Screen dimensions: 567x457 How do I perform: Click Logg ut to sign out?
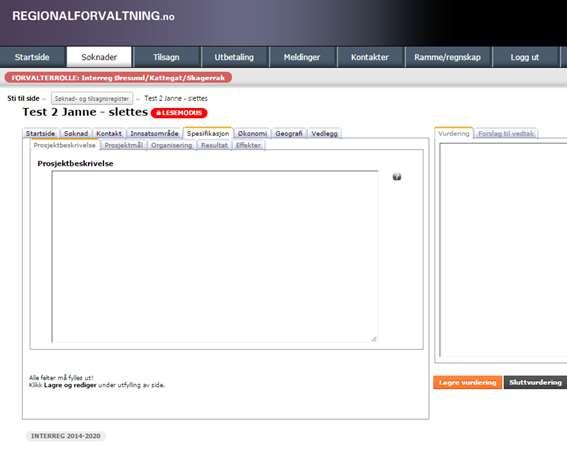[525, 57]
